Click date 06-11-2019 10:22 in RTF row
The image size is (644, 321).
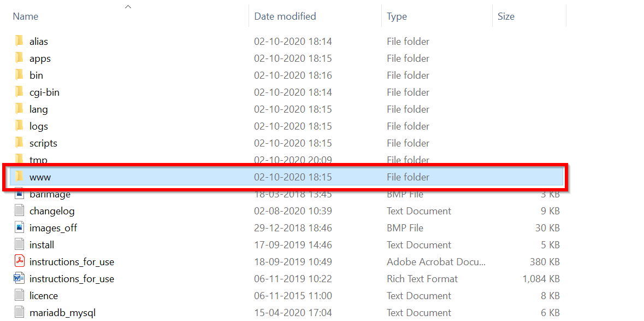coord(293,279)
